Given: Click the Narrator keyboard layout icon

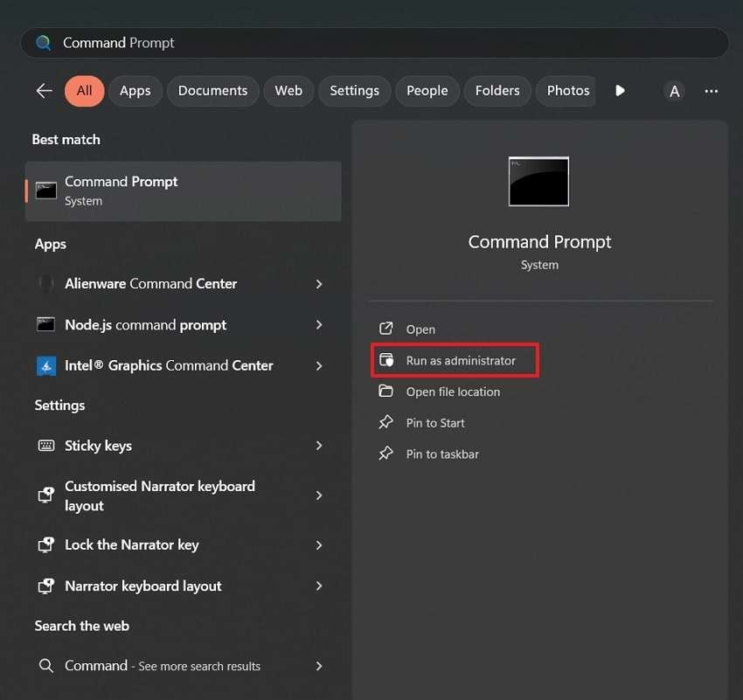Looking at the screenshot, I should pyautogui.click(x=46, y=586).
